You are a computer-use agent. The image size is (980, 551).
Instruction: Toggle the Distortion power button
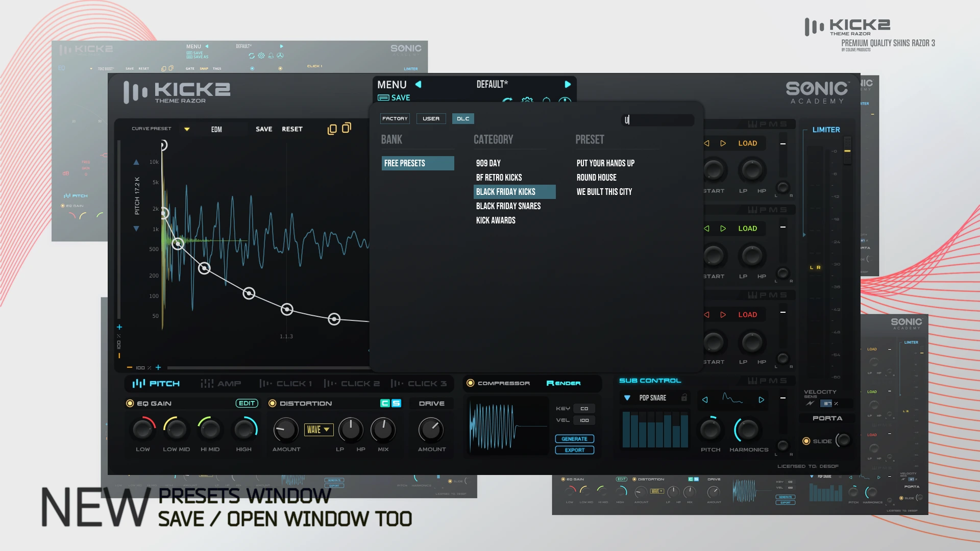273,404
